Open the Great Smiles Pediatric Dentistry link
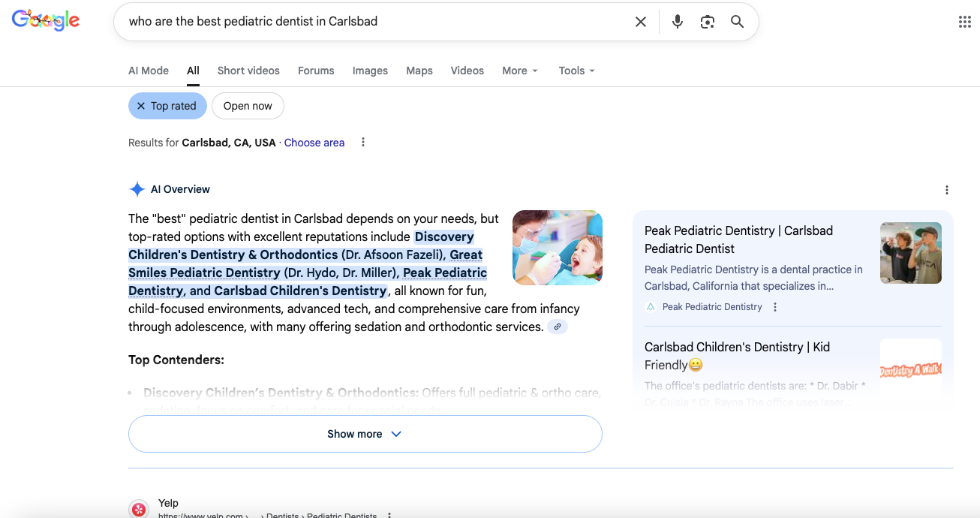The width and height of the screenshot is (980, 518). point(203,273)
